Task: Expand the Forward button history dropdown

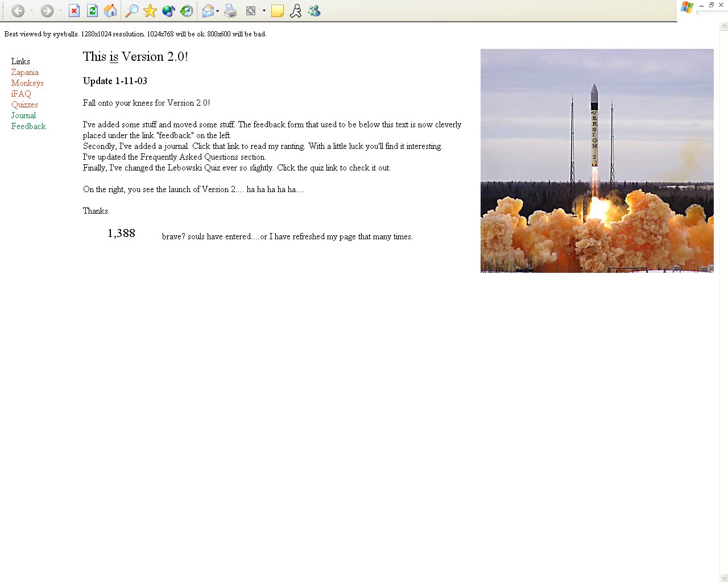Action: pos(60,11)
